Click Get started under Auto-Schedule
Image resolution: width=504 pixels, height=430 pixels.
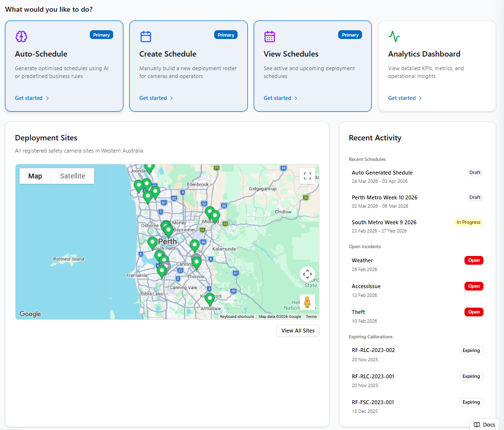32,98
